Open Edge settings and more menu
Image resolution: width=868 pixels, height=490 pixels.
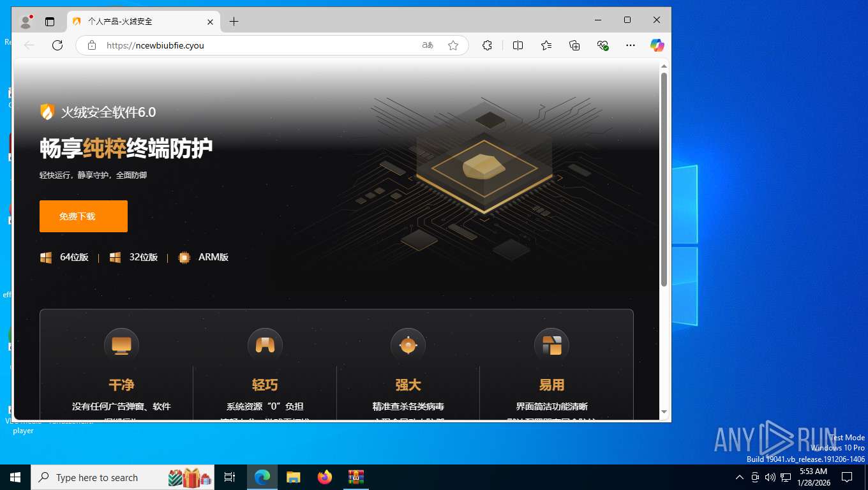pos(631,45)
